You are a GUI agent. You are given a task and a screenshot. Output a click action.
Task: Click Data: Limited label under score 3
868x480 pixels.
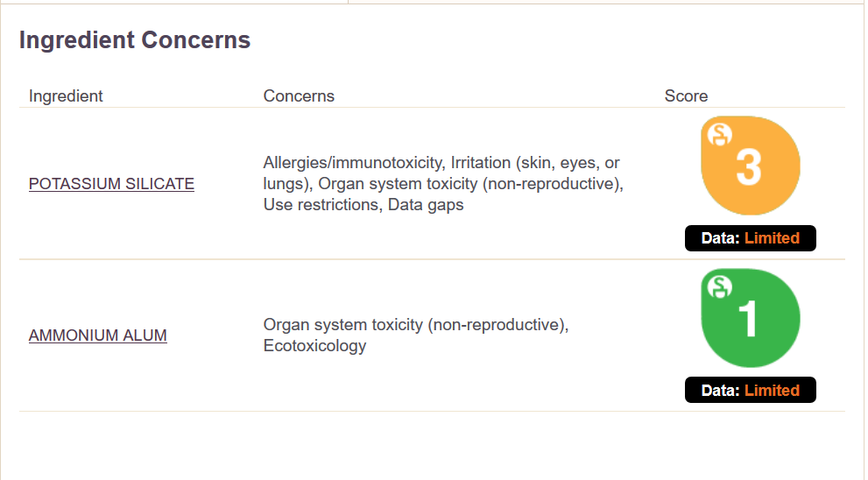750,238
